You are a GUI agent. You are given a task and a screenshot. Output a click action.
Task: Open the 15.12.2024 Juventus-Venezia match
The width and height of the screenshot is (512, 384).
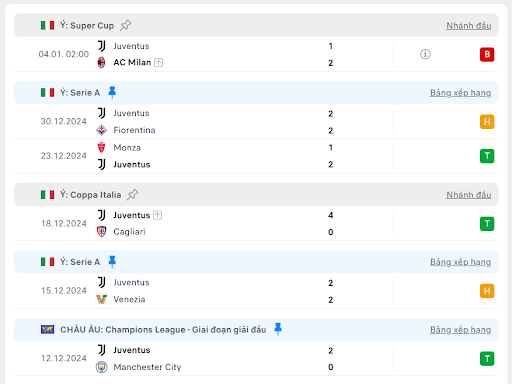pyautogui.click(x=256, y=291)
